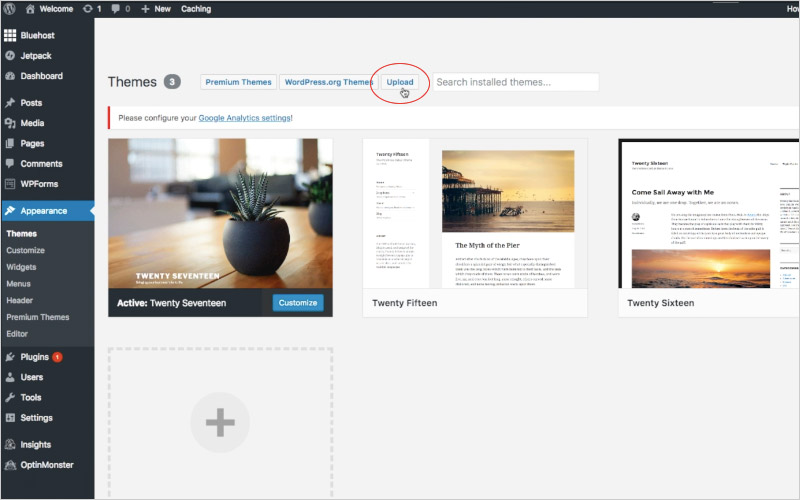Click the Search installed themes field
Image resolution: width=800 pixels, height=500 pixels.
pyautogui.click(x=514, y=82)
